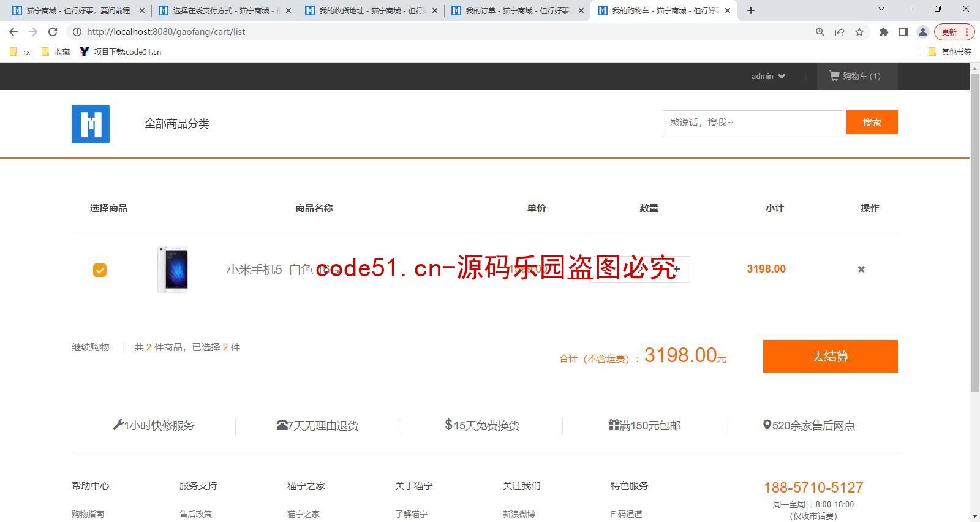The height and width of the screenshot is (522, 980).
Task: Expand the admin user dropdown
Action: (x=768, y=76)
